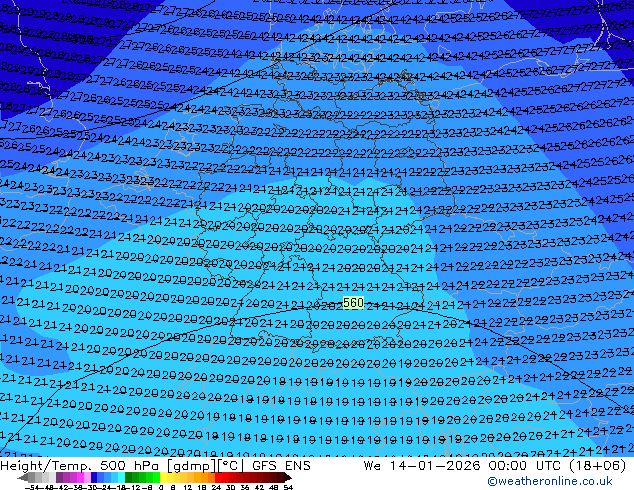Click the 'Height/Temp. 500 hPa' map title

click(x=80, y=466)
